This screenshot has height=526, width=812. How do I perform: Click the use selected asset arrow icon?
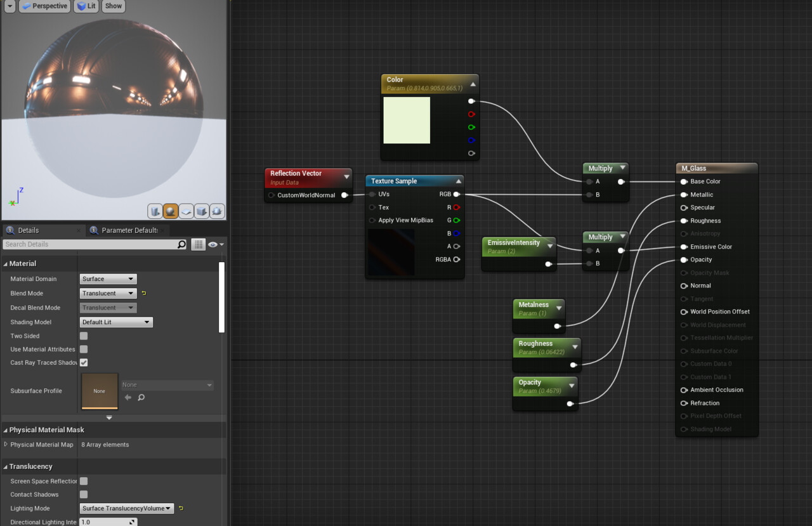[x=128, y=398]
